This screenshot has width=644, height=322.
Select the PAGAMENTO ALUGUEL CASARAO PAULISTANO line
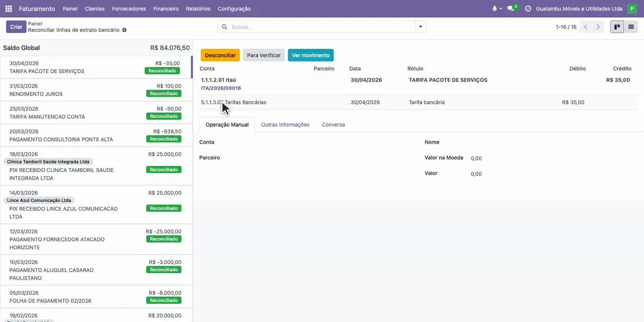[x=96, y=270]
